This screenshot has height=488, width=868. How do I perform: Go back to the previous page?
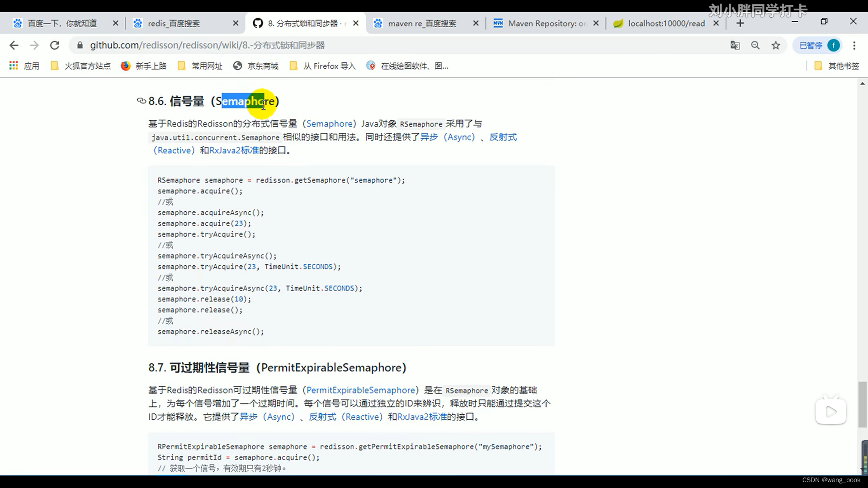tap(14, 45)
